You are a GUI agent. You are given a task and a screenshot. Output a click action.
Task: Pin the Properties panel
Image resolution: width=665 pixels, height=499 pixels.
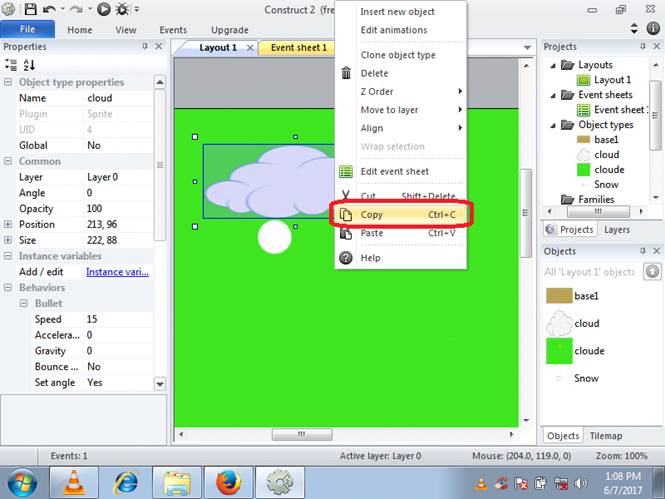point(145,46)
